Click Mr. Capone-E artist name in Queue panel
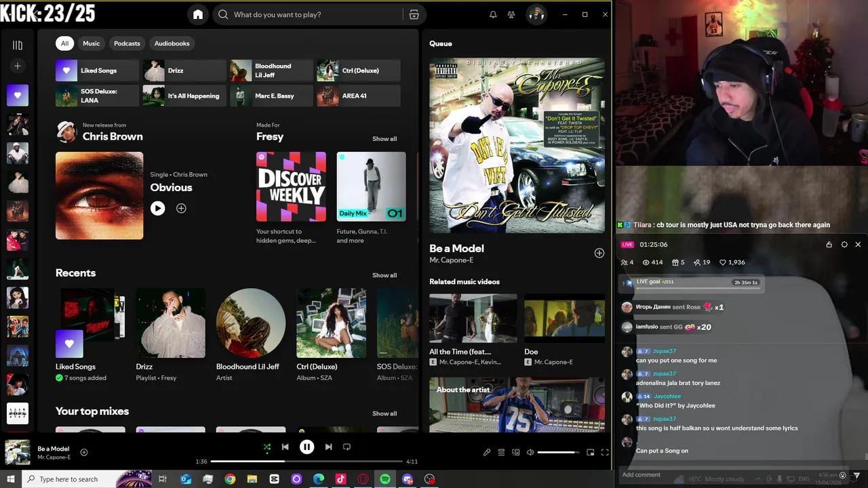Image resolution: width=868 pixels, height=488 pixels. point(451,260)
